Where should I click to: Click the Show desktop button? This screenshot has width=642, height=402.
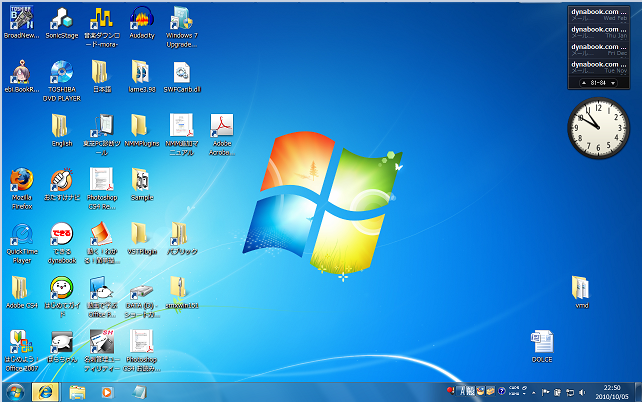coord(638,393)
